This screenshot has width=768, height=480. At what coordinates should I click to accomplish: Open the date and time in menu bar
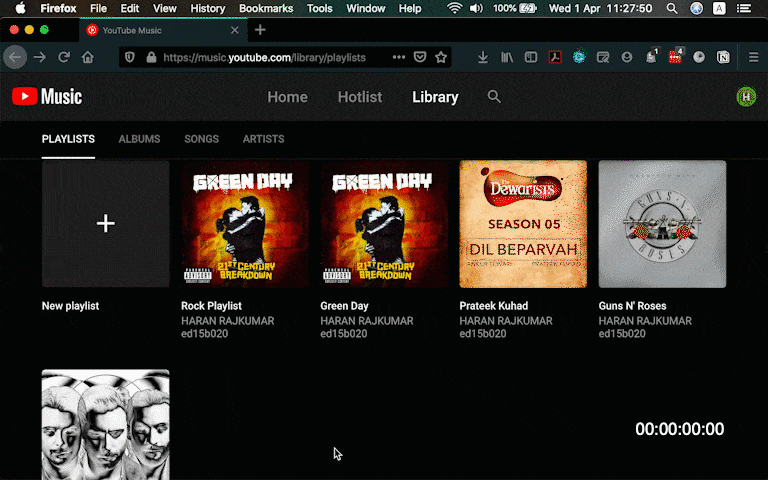coord(600,8)
